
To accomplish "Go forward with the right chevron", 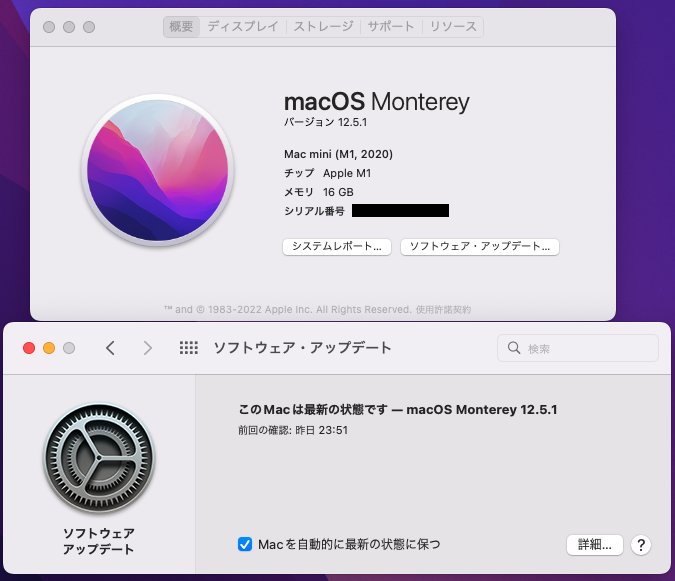I will click(x=148, y=348).
